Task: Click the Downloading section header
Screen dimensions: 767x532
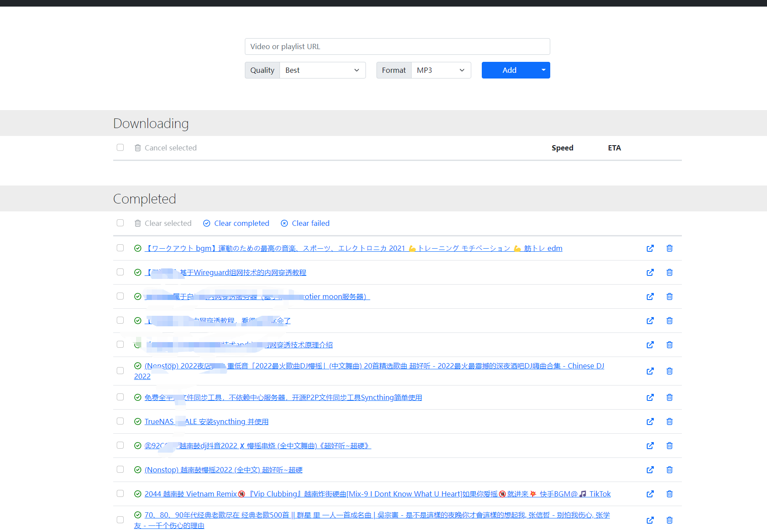Action: pyautogui.click(x=151, y=123)
